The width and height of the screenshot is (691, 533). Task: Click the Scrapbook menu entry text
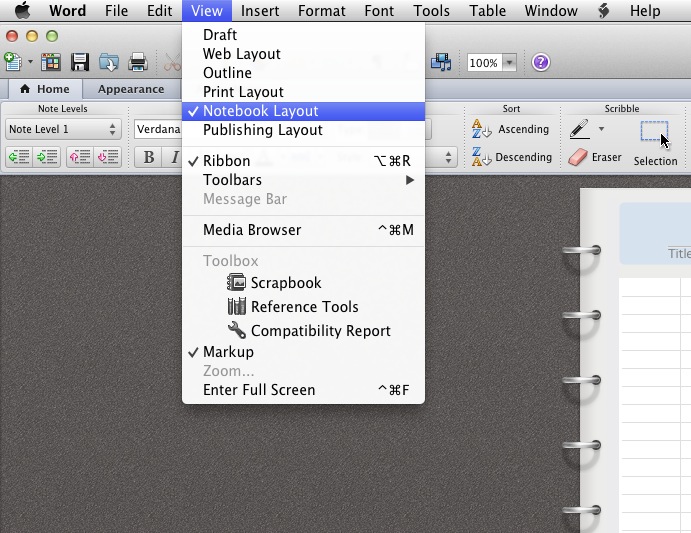286,283
